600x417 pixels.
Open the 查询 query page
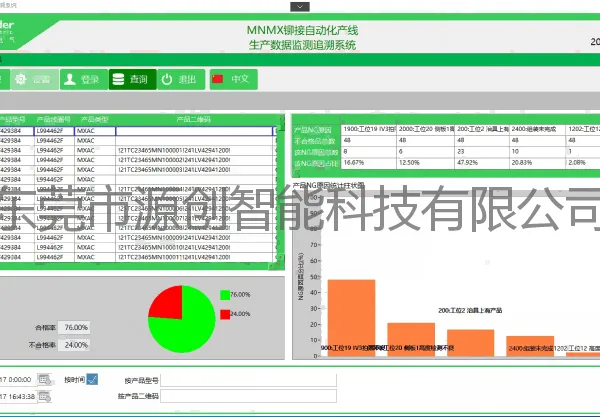pyautogui.click(x=132, y=79)
